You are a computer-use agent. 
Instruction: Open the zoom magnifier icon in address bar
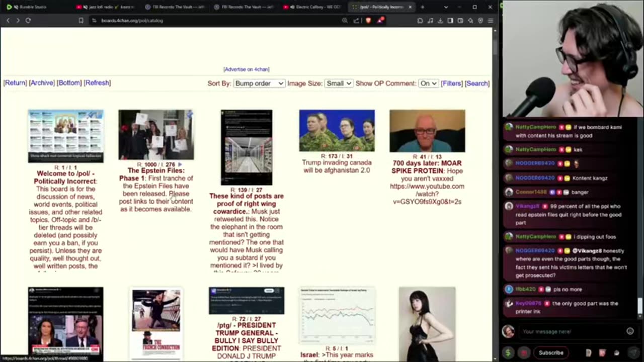pos(345,21)
